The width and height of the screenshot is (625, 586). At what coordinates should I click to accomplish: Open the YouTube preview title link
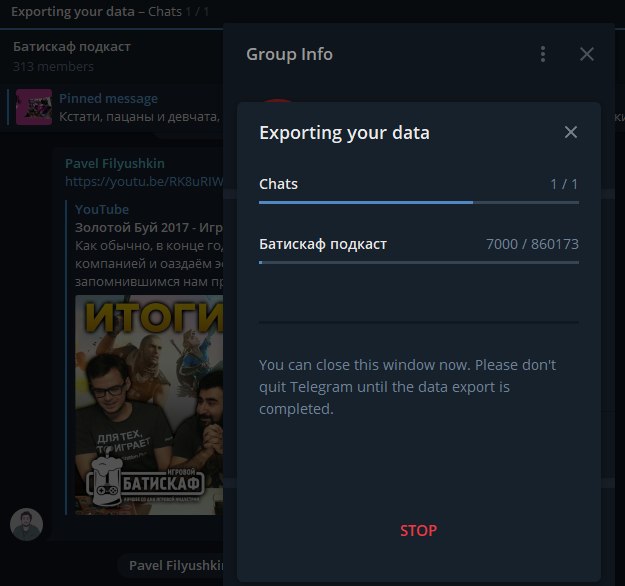click(102, 209)
